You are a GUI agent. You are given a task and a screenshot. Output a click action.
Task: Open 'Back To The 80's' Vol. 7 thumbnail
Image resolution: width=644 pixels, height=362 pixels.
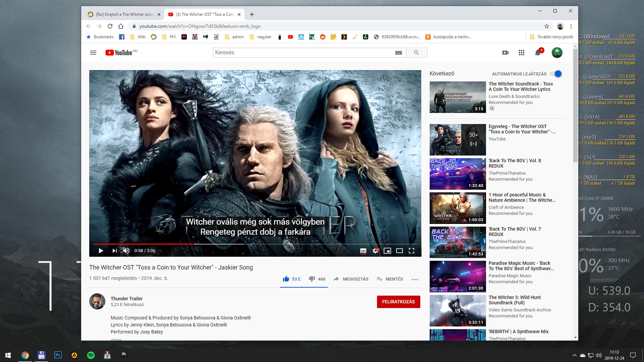click(x=458, y=242)
